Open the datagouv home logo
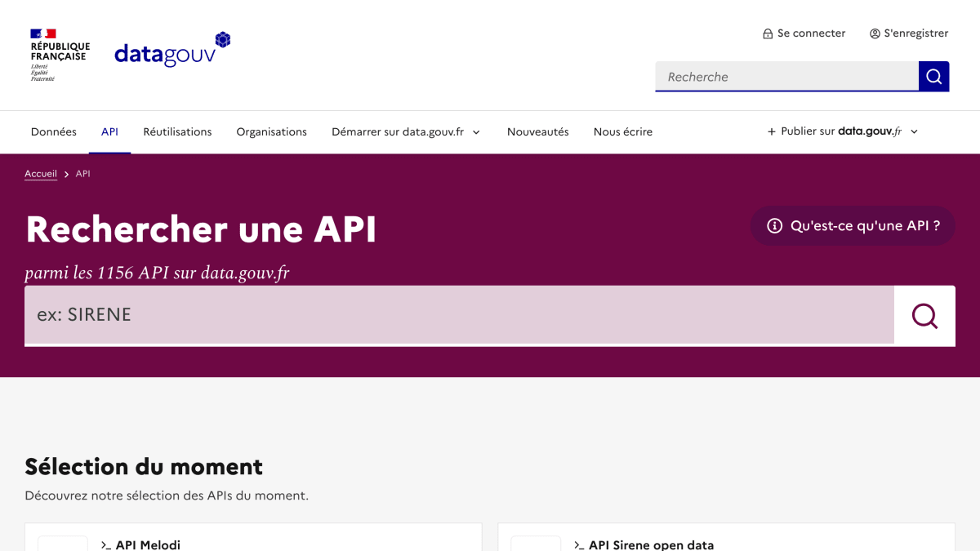This screenshot has height=551, width=980. click(x=172, y=50)
